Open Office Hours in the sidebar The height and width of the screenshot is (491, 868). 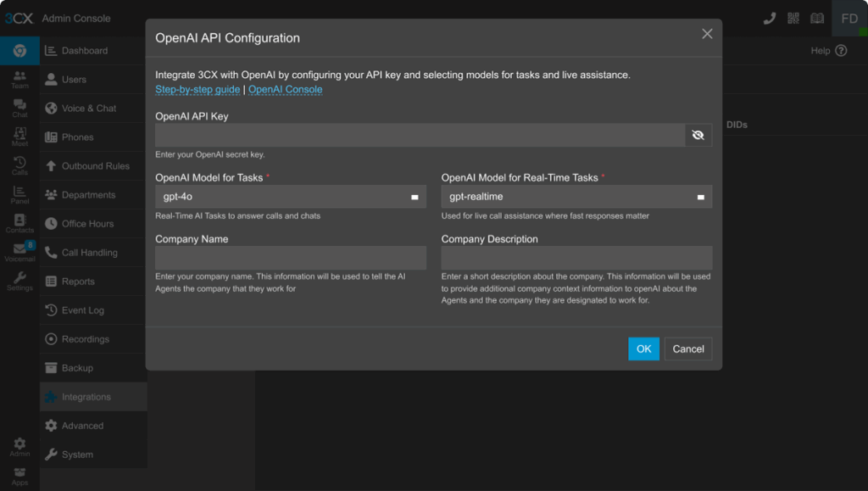[87, 224]
